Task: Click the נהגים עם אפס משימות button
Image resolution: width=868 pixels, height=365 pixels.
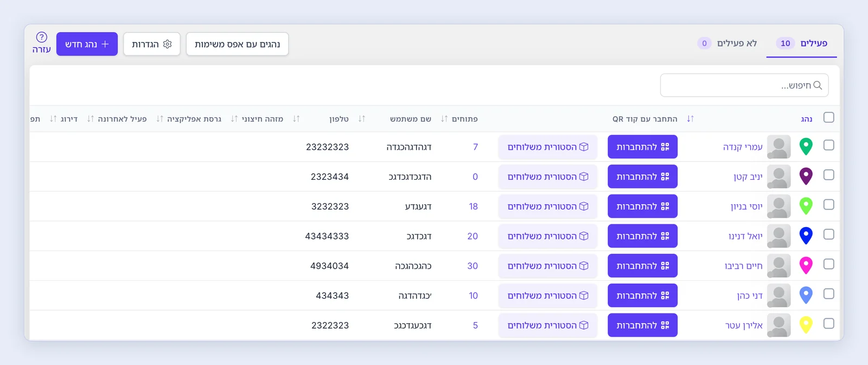Action: coord(237,44)
